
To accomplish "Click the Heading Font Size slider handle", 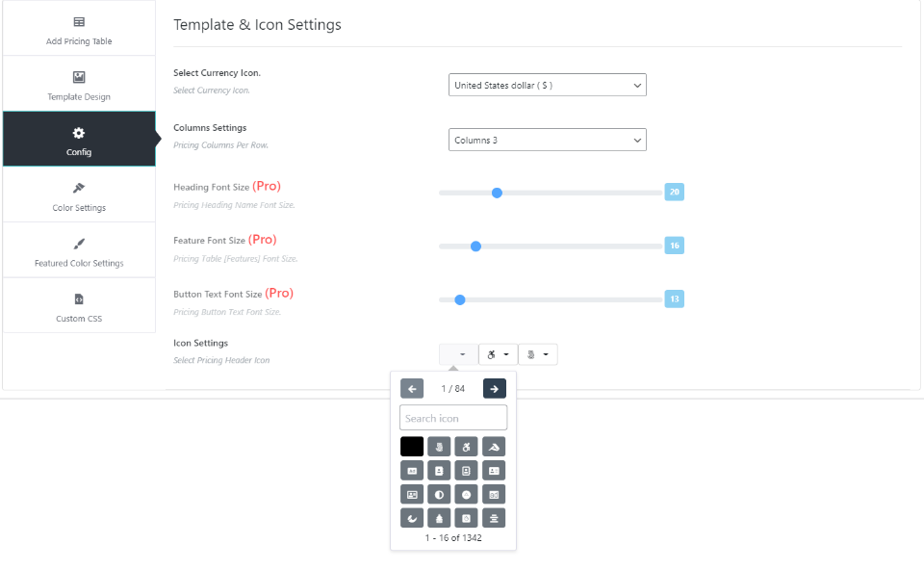I will click(497, 193).
